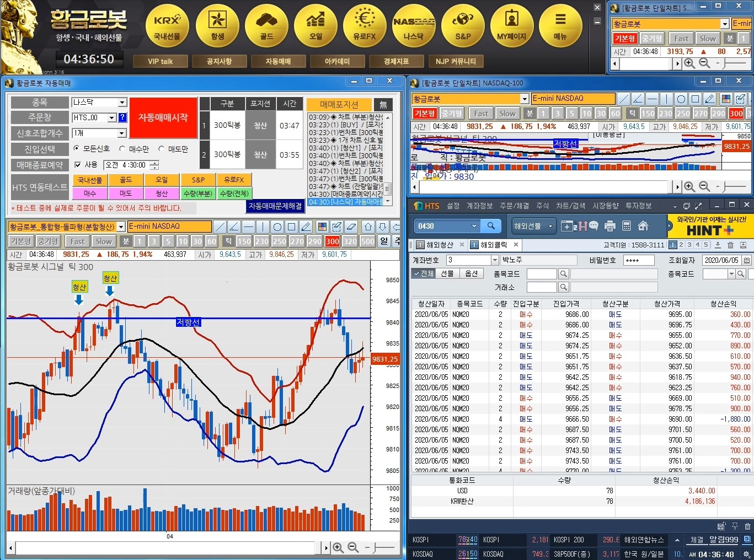This screenshot has height=560, width=754.
Task: Expand 황금로봇 dropdown in NASDAQ-100 window
Action: (525, 99)
